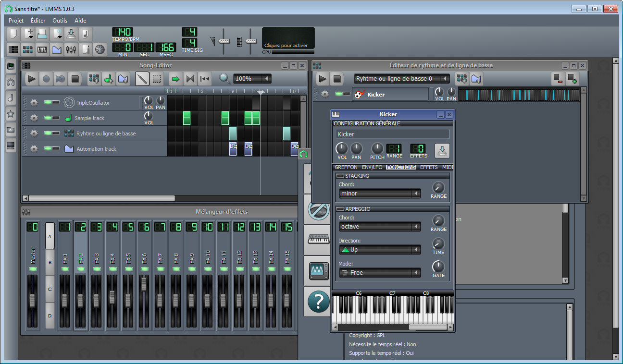The width and height of the screenshot is (623, 364).
Task: Mute the TripleOscillator track
Action: pyautogui.click(x=48, y=102)
